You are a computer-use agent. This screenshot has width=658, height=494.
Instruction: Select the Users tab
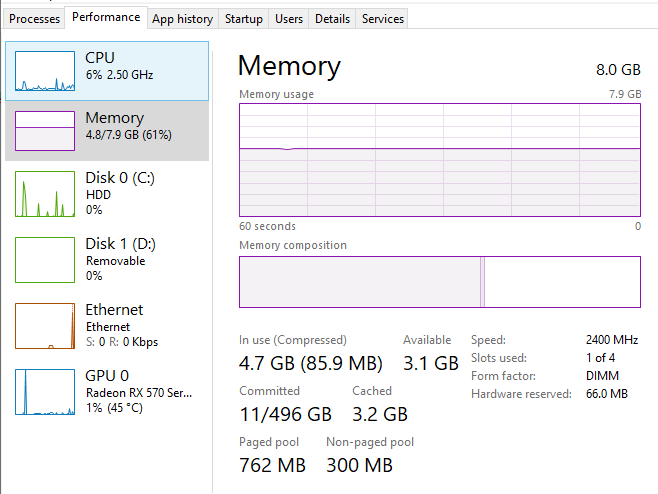(289, 19)
